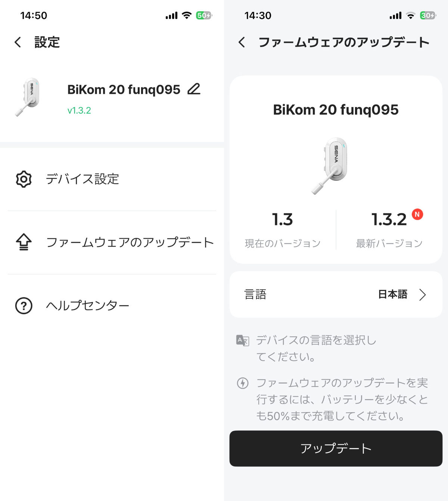This screenshot has width=448, height=501.
Task: Tap the firmware upload arrow icon
Action: point(24,242)
